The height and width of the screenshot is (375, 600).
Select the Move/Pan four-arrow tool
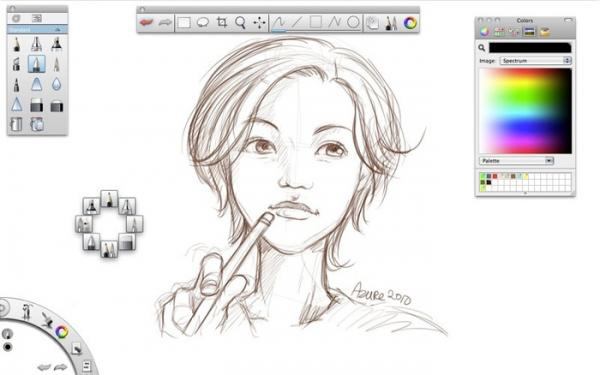pos(259,23)
